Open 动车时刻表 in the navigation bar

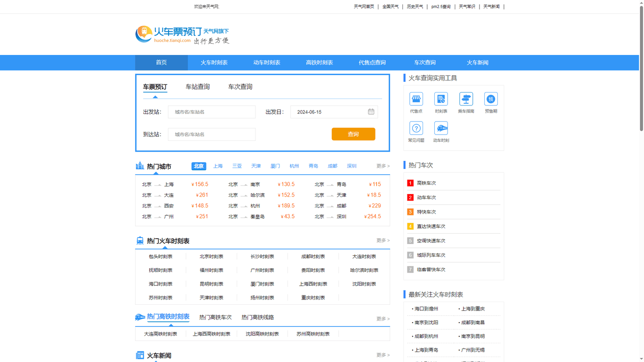click(267, 63)
